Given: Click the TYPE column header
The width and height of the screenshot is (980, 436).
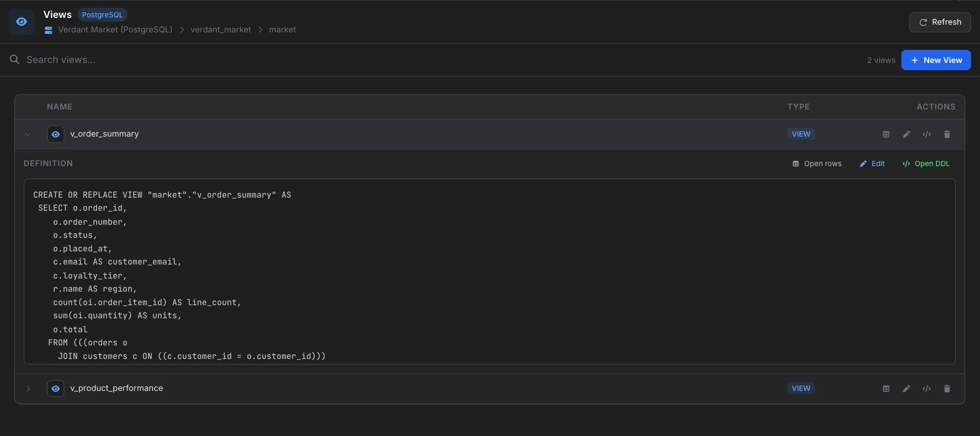Looking at the screenshot, I should coord(799,107).
